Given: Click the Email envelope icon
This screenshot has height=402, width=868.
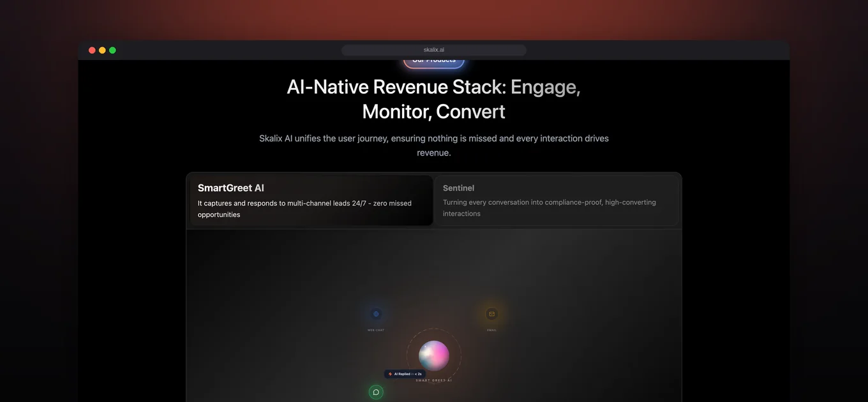Looking at the screenshot, I should pos(491,314).
